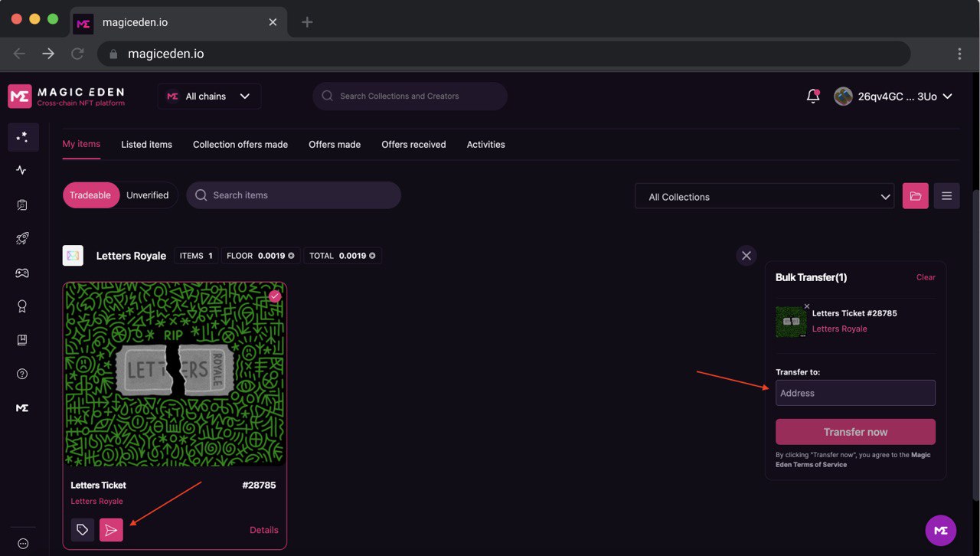The height and width of the screenshot is (556, 980).
Task: Open Offers received tab
Action: click(x=413, y=144)
